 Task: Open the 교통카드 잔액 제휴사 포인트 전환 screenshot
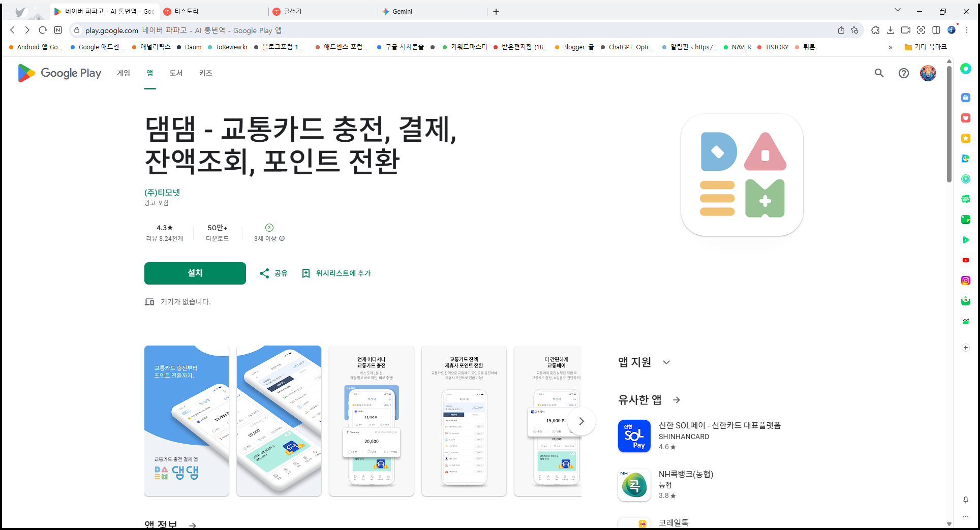464,421
